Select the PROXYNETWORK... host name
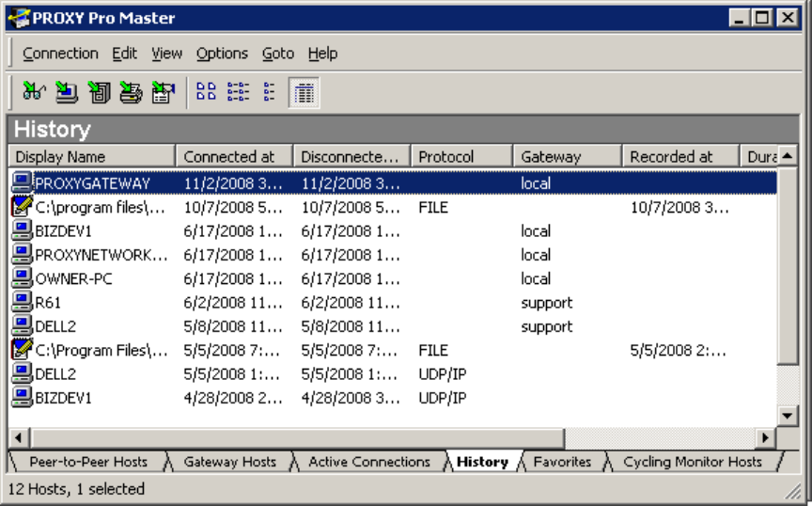The height and width of the screenshot is (506, 812). click(x=101, y=255)
